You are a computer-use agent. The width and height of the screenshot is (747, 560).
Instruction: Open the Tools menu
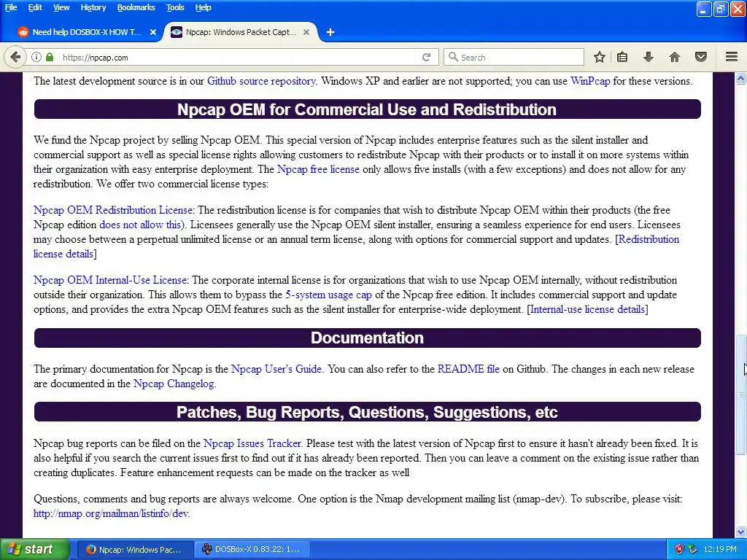pyautogui.click(x=175, y=7)
